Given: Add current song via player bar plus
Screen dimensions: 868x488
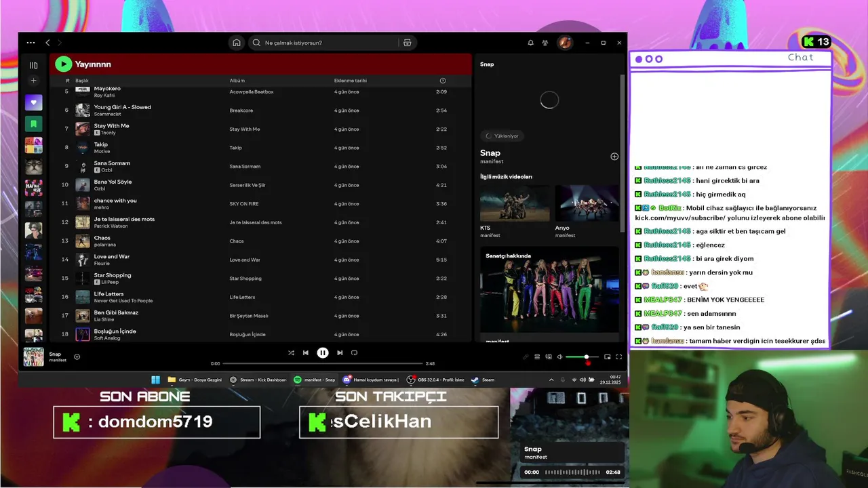Looking at the screenshot, I should point(77,357).
